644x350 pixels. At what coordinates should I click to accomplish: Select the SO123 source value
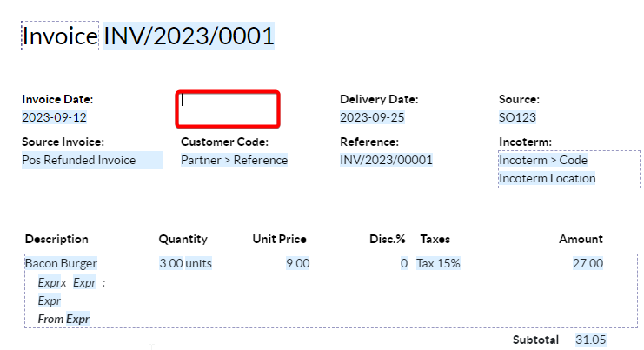(x=517, y=117)
